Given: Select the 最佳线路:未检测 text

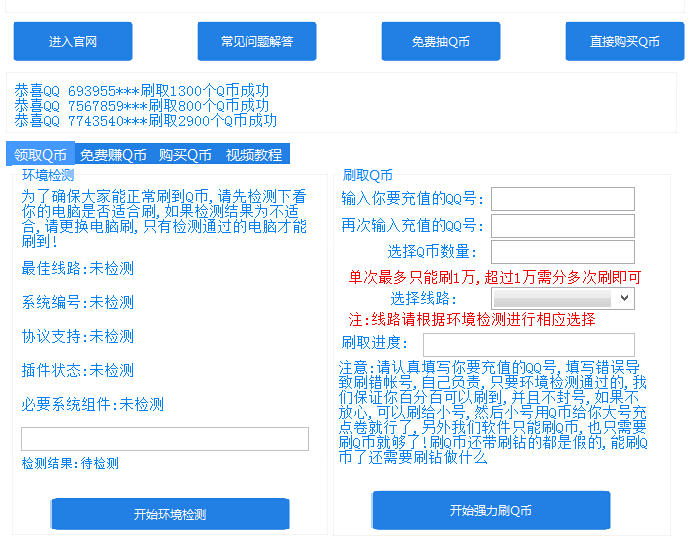Looking at the screenshot, I should coord(78,268).
